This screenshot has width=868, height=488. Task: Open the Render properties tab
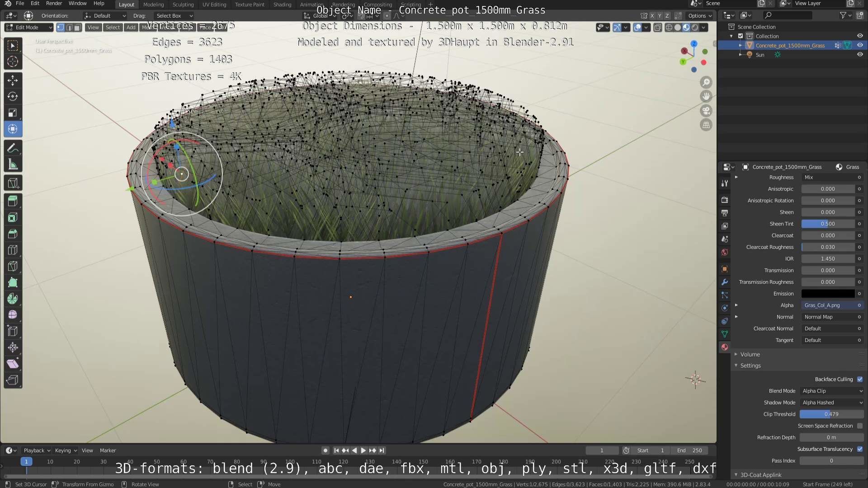point(725,200)
